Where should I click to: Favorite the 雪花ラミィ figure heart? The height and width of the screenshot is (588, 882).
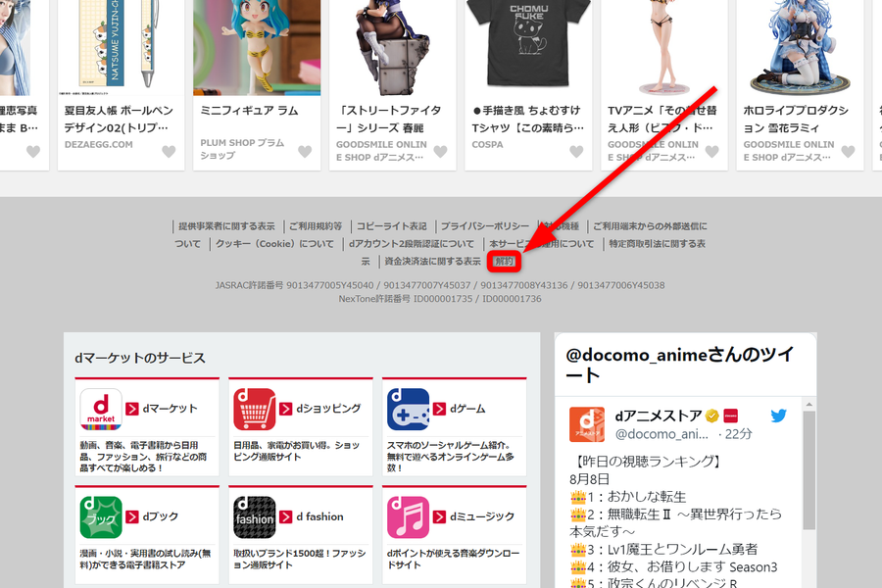pyautogui.click(x=849, y=151)
